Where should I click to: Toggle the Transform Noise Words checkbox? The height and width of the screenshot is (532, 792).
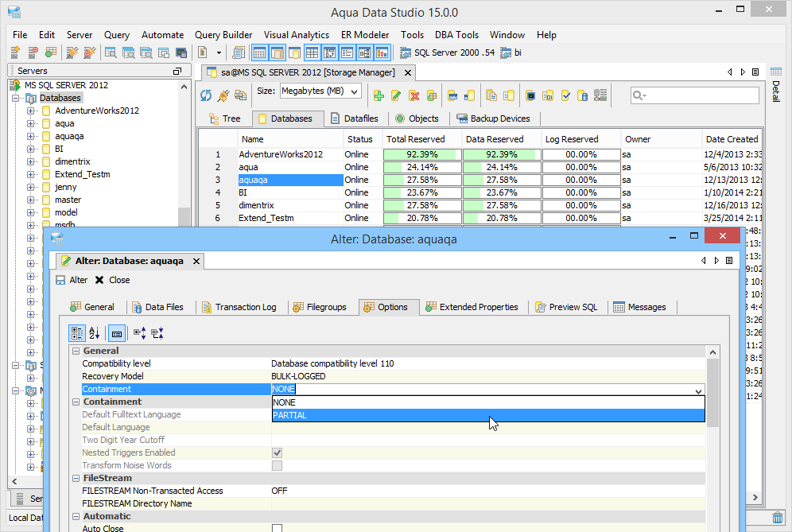(277, 465)
